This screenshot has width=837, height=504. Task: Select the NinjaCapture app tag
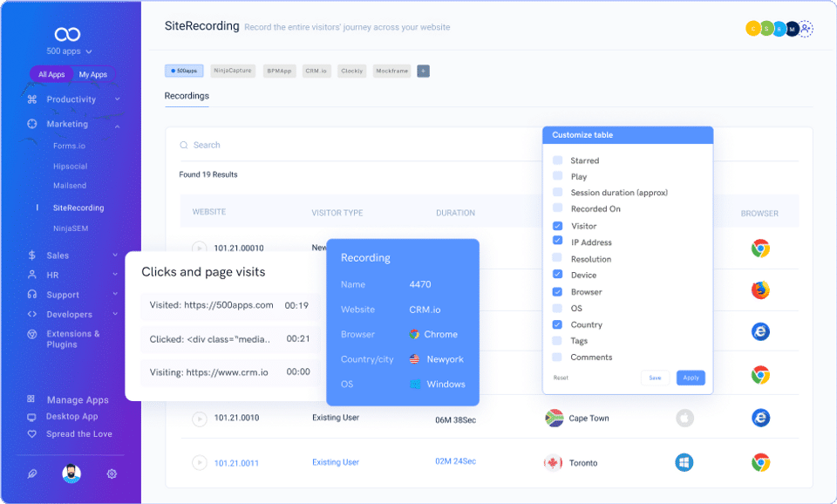(x=233, y=71)
